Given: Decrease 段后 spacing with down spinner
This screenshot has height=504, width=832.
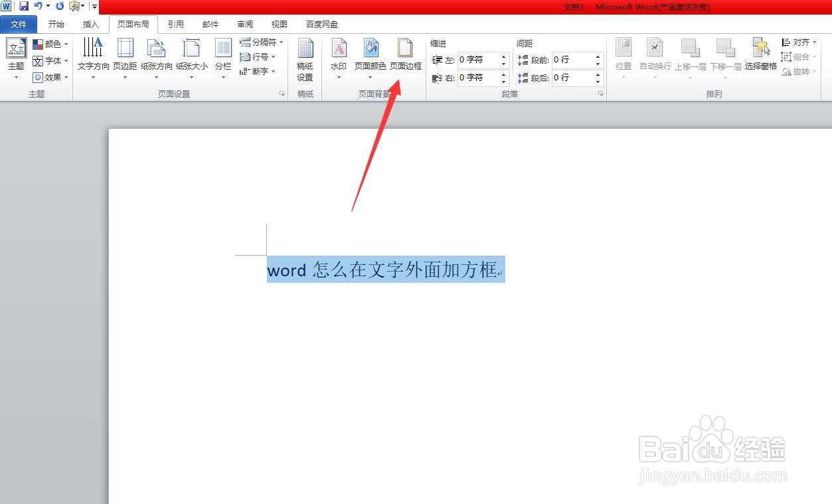Looking at the screenshot, I should (x=598, y=82).
